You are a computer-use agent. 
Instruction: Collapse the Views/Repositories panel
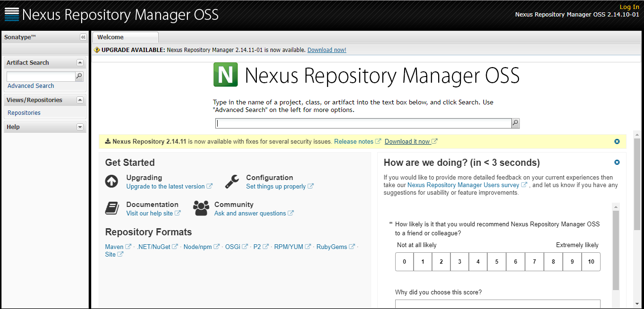click(80, 100)
